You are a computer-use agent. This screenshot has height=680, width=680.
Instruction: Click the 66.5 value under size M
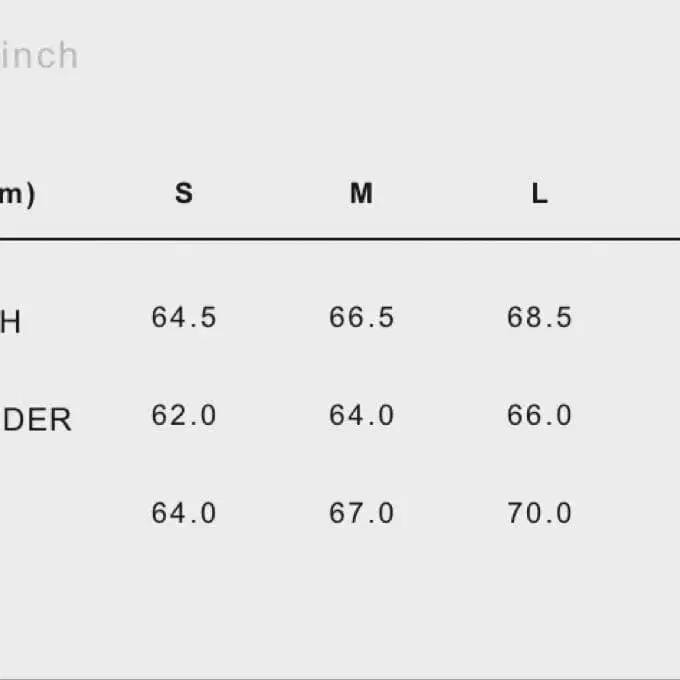[x=361, y=318]
